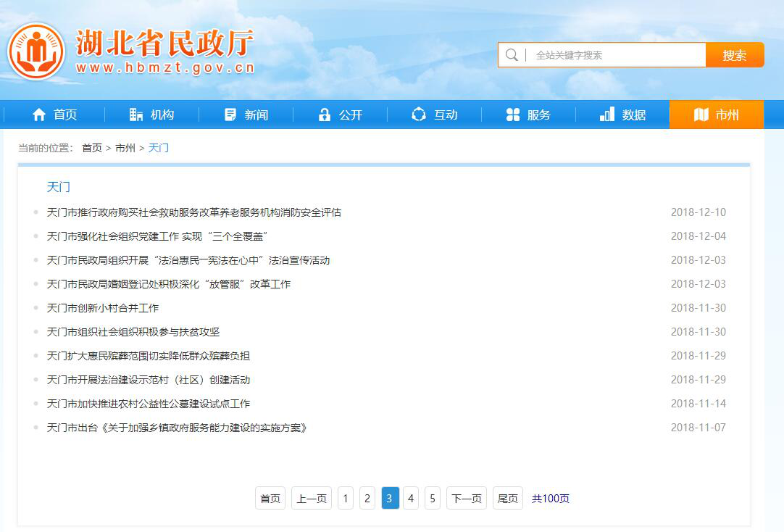This screenshot has width=784, height=532.
Task: Focus the 全站关键字搜索 input field
Action: [x=616, y=55]
